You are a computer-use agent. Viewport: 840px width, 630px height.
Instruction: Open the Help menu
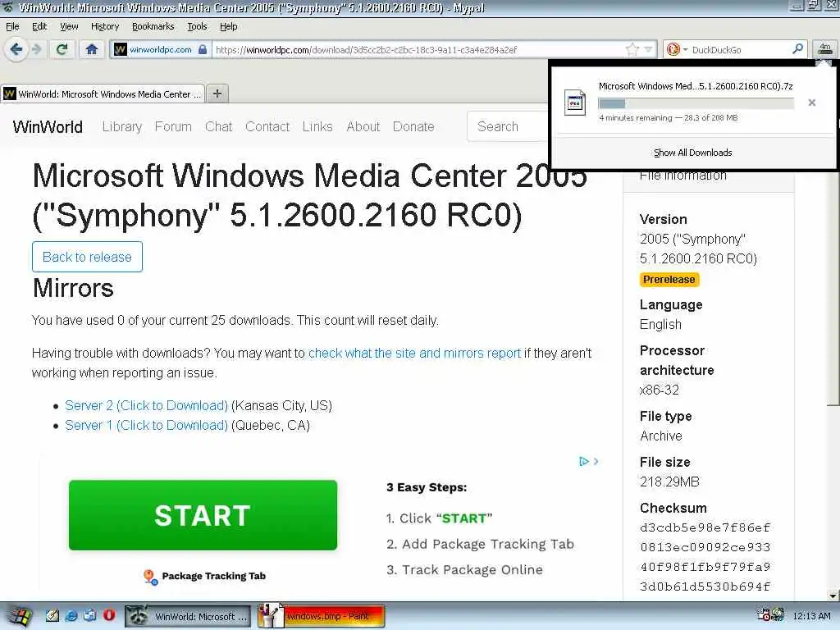pyautogui.click(x=228, y=26)
